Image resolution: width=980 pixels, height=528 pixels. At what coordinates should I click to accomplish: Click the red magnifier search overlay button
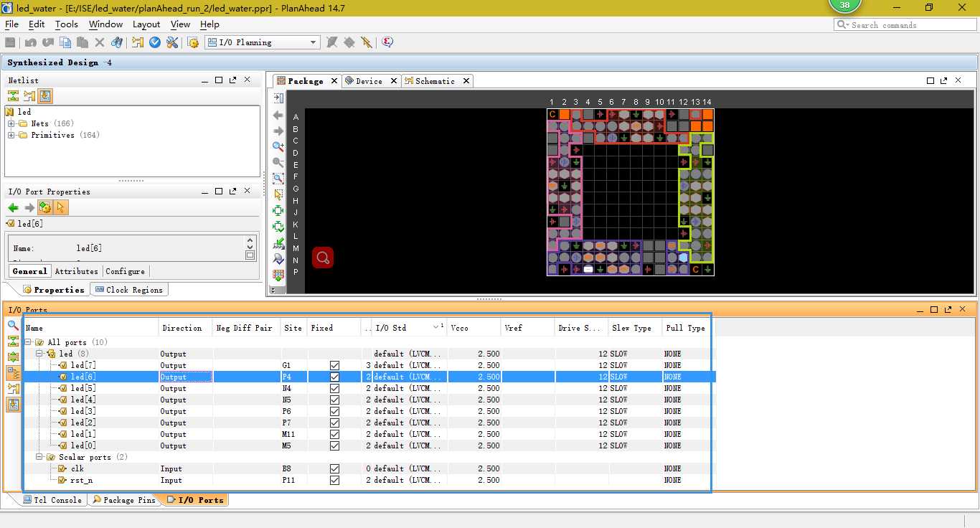323,258
